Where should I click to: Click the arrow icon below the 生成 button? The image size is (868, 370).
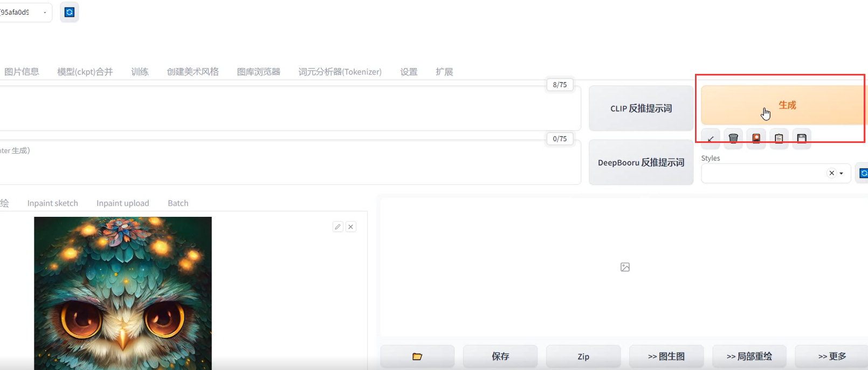point(711,139)
